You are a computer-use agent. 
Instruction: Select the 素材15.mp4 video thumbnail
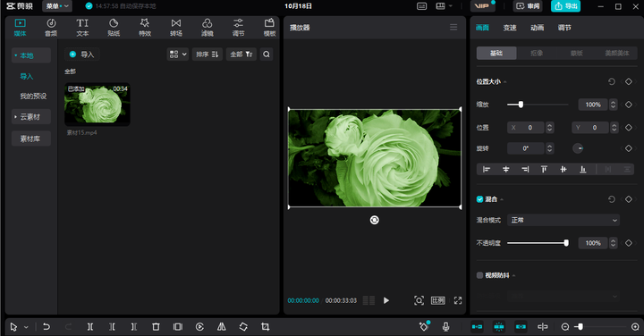click(97, 105)
